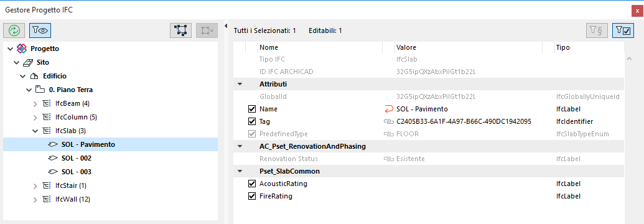Screen dimensions: 644x224
Task: Collapse the left panel using the small arrow
Action: (x=226, y=26)
